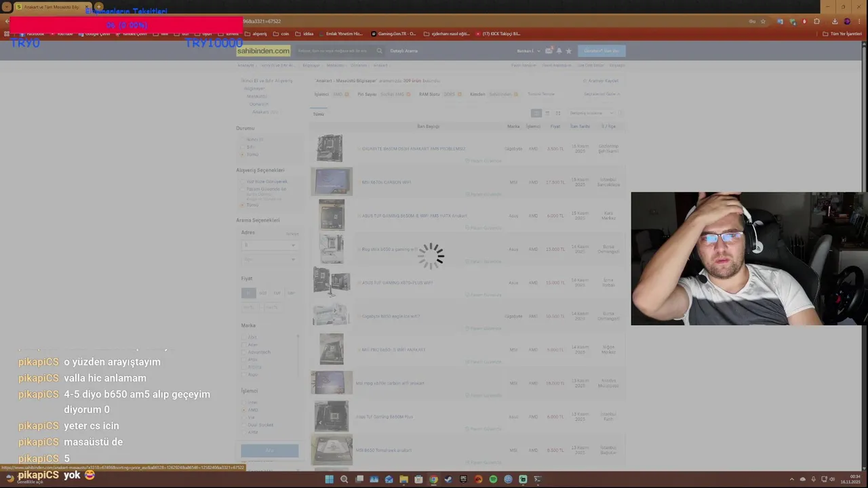Open Tüm Yer İşaretleri bookmarks folder
The height and width of the screenshot is (488, 868).
pyautogui.click(x=843, y=33)
